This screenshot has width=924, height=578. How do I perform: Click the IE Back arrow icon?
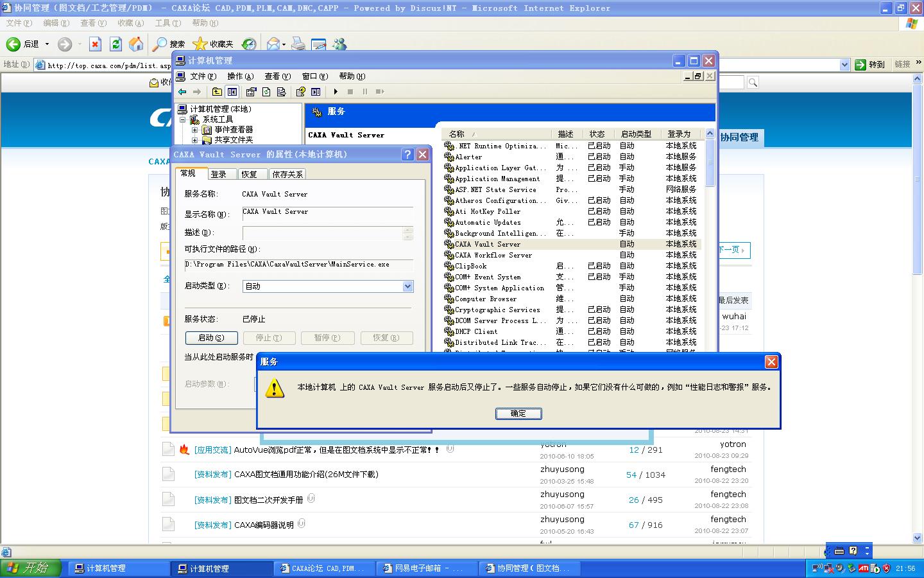click(13, 44)
